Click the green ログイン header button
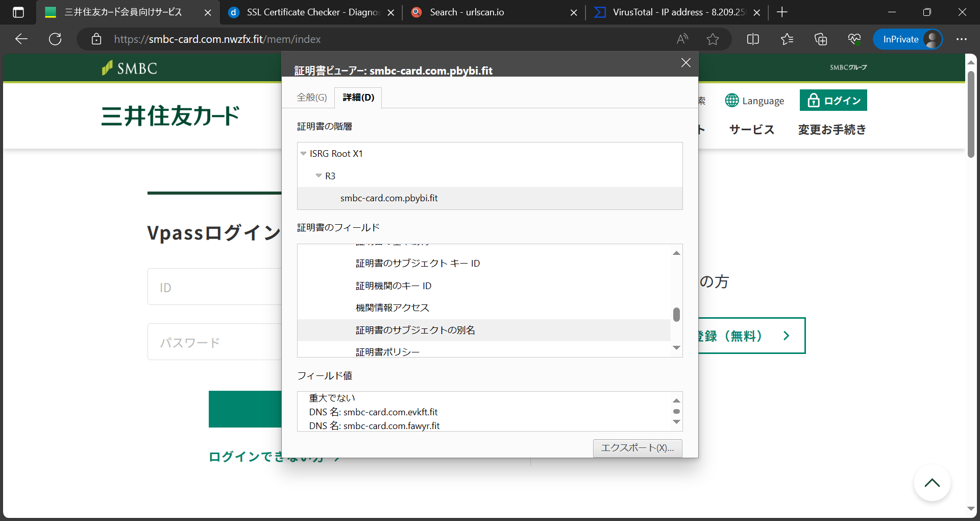980x521 pixels. (x=833, y=100)
